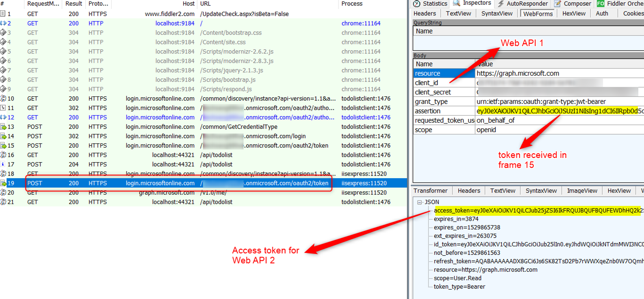The width and height of the screenshot is (644, 299).
Task: Click the magnifier icon on the Inspectors tab
Action: pos(456,3)
